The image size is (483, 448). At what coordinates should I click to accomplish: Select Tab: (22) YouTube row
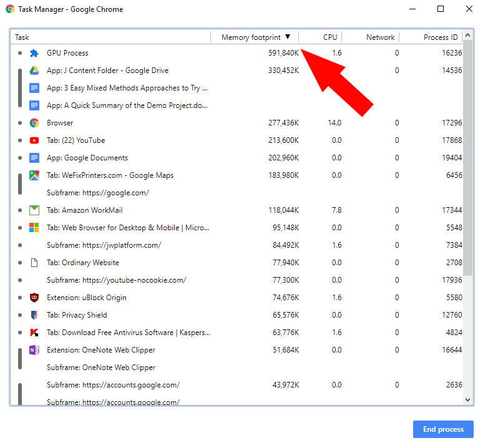[237, 140]
